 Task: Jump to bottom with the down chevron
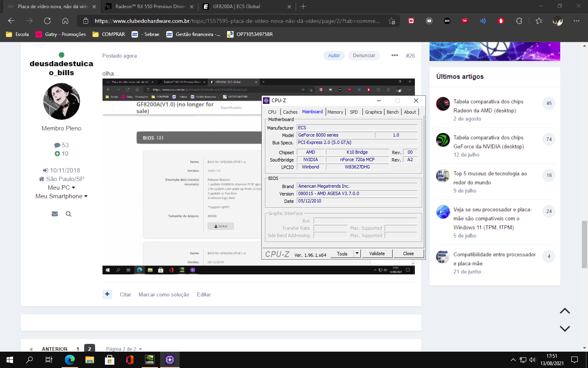coord(565,328)
